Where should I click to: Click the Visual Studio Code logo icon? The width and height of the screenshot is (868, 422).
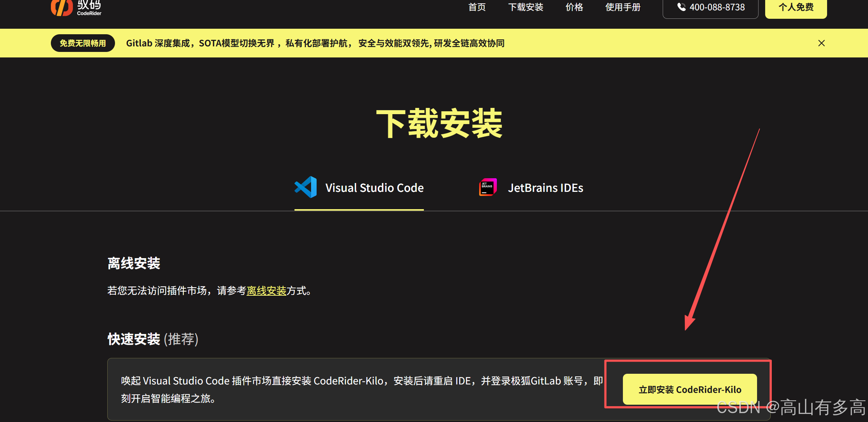tap(306, 187)
